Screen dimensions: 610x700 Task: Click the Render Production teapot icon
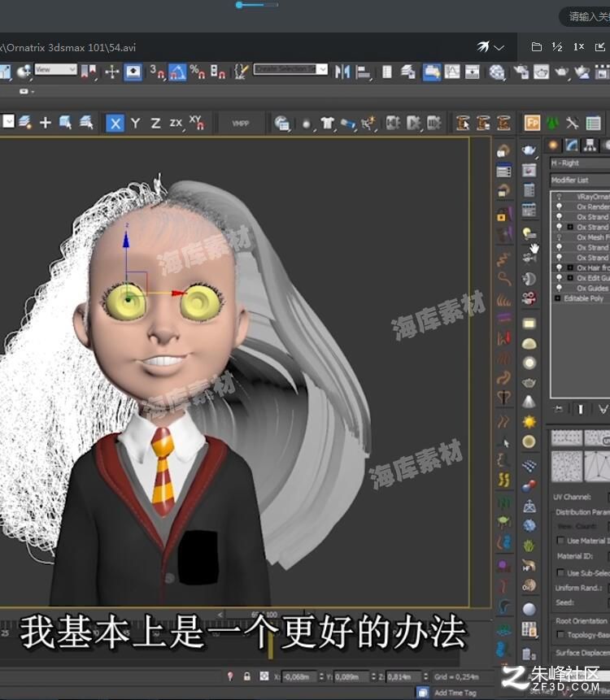[561, 72]
